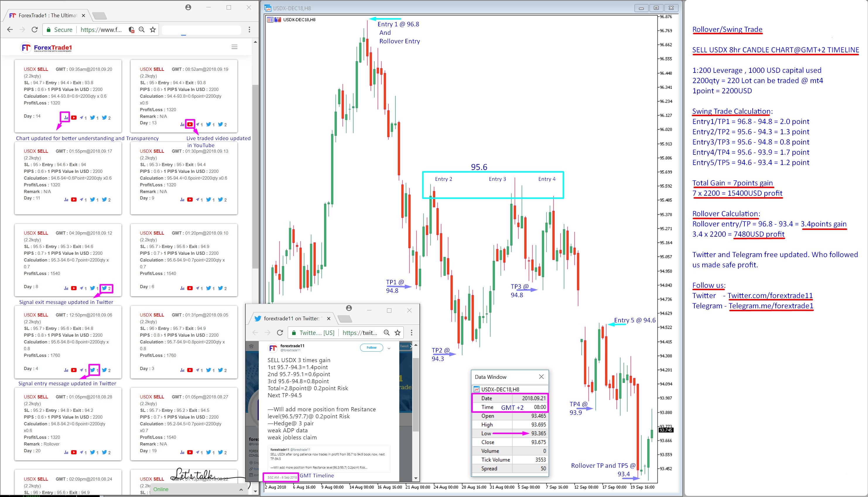
Task: Play YouTube video on 2018.09.20 card
Action: pos(74,117)
